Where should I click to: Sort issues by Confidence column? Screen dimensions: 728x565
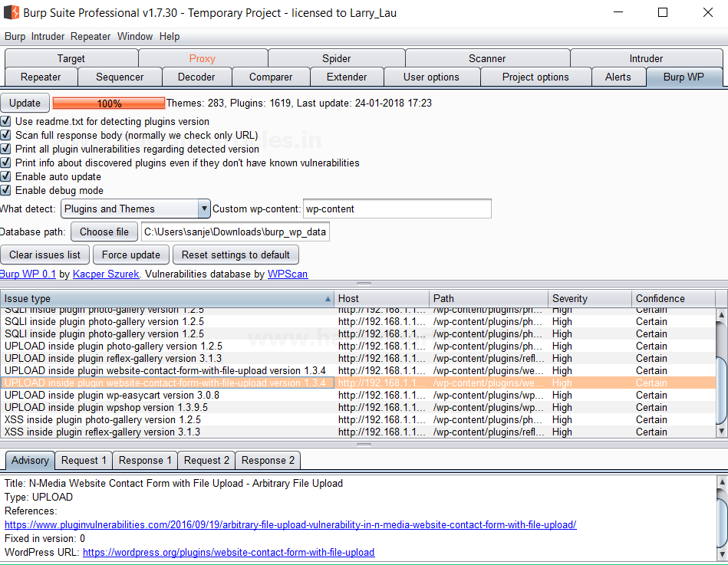tap(674, 299)
